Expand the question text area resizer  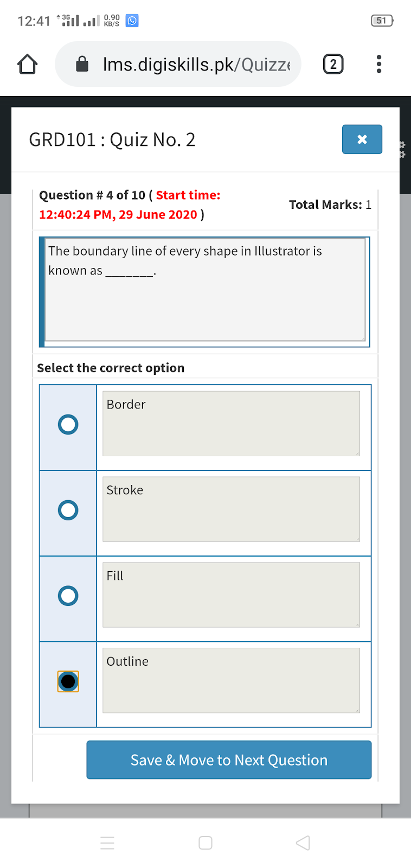click(362, 339)
